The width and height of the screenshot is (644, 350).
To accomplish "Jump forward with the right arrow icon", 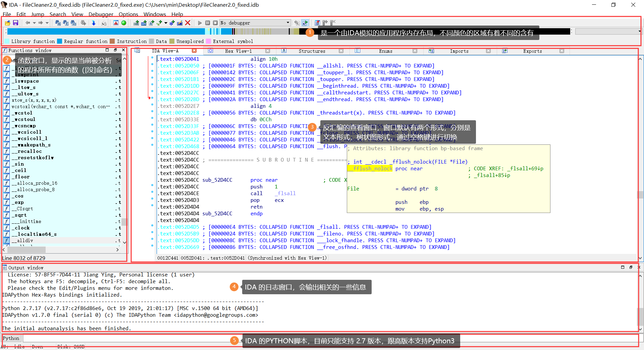I will (41, 23).
